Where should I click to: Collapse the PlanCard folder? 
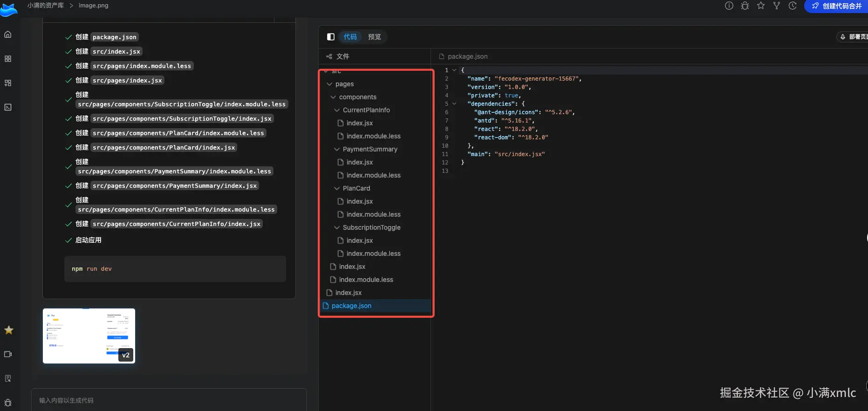click(x=337, y=188)
